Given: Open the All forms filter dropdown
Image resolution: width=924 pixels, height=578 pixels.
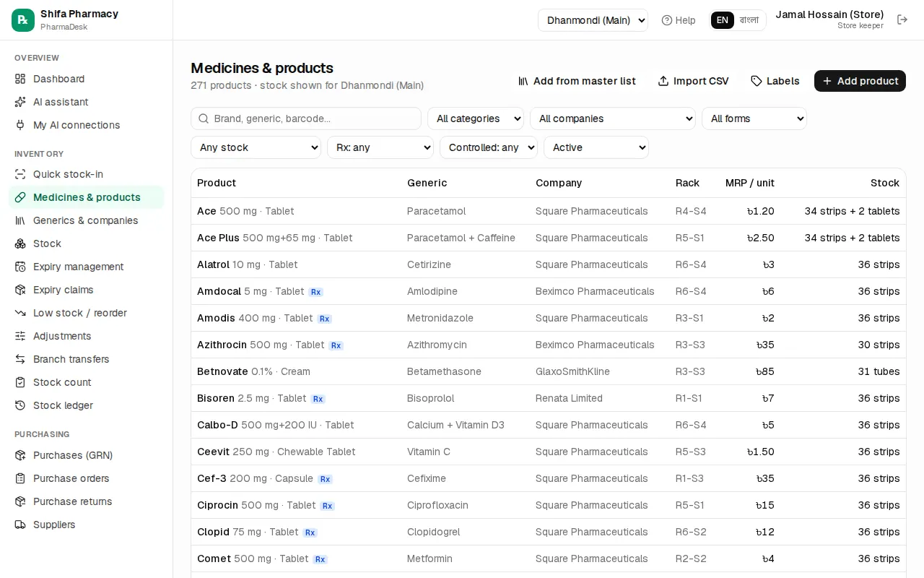Looking at the screenshot, I should pyautogui.click(x=754, y=118).
